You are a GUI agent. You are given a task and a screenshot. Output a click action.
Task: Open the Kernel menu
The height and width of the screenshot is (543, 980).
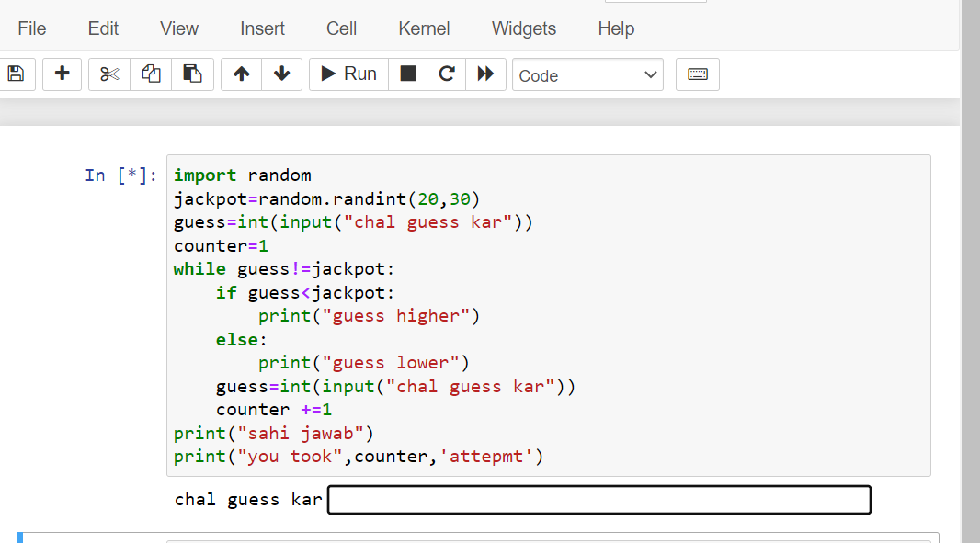(424, 28)
